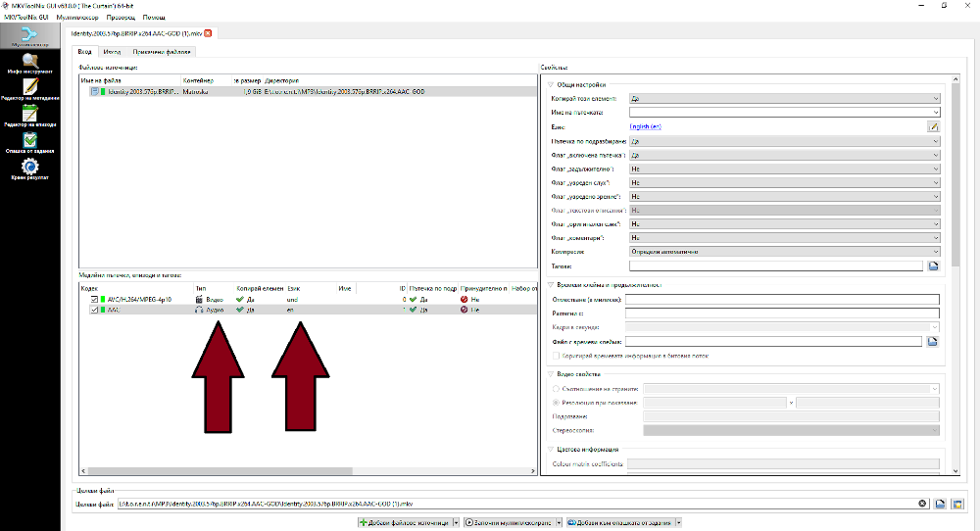The image size is (980, 531).
Task: Click the tags input field
Action: click(776, 266)
